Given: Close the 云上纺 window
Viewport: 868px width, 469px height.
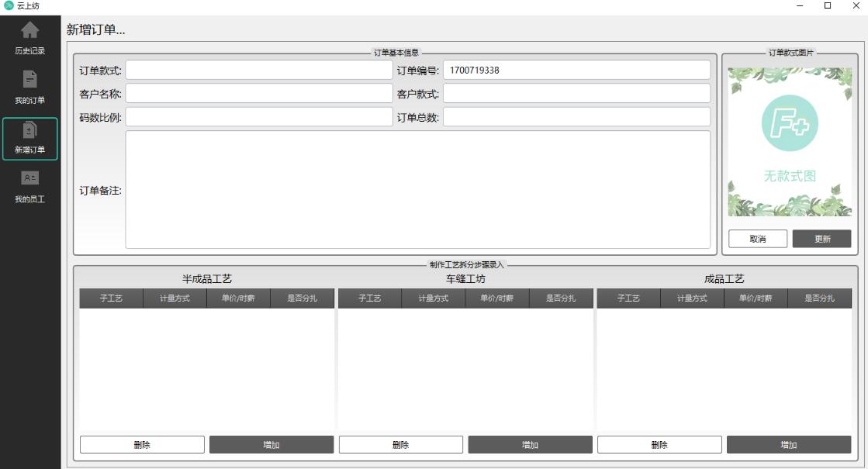Looking at the screenshot, I should tap(856, 5).
